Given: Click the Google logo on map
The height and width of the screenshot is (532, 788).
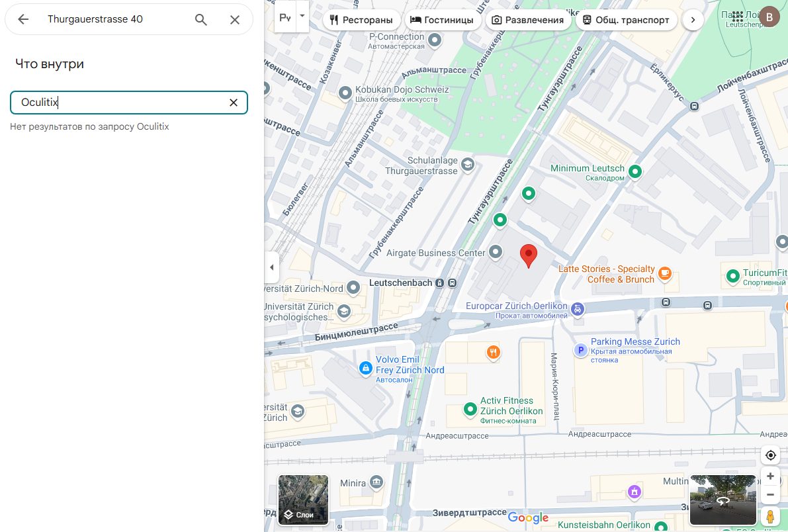Looking at the screenshot, I should (x=528, y=517).
